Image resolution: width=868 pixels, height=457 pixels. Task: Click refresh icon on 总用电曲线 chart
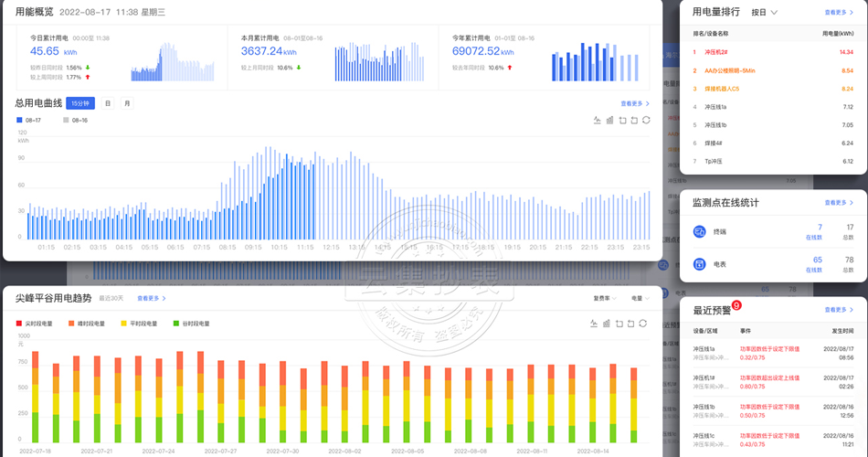click(646, 120)
